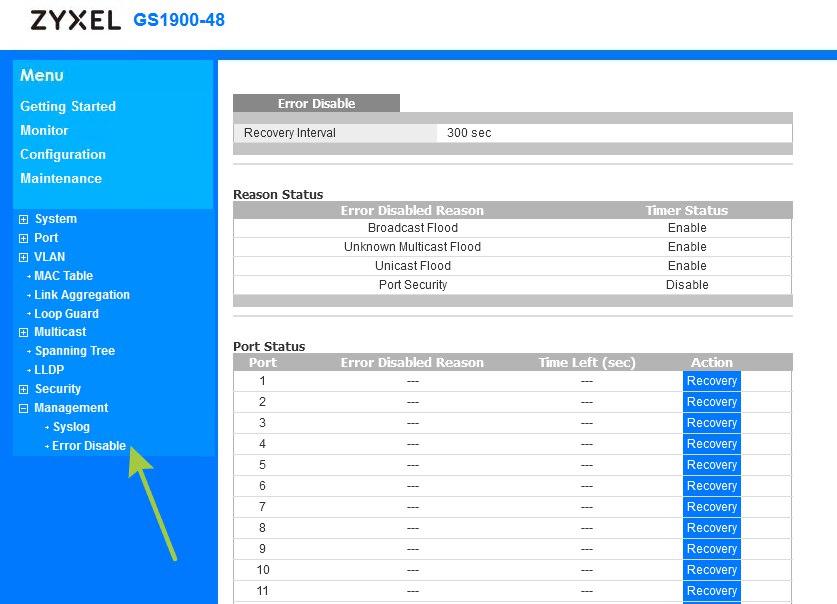Screen dimensions: 837x604
Task: Click the Port Status section heading
Action: (269, 346)
